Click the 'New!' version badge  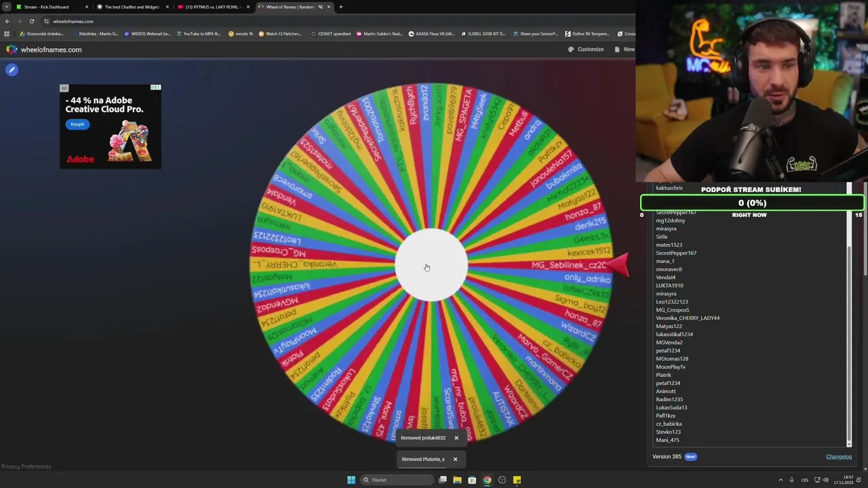(690, 457)
